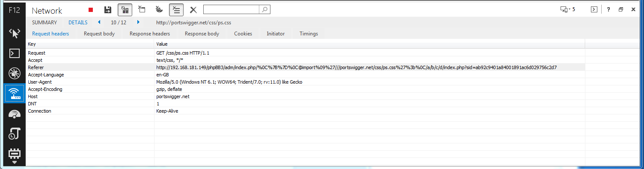
Task: Click the 'Keep-Alive' value
Action: 167,111
